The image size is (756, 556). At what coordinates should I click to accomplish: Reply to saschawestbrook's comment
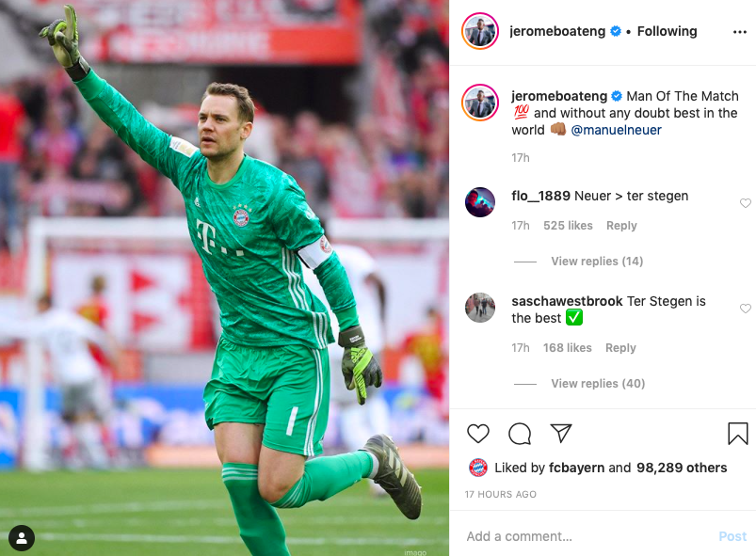(620, 348)
